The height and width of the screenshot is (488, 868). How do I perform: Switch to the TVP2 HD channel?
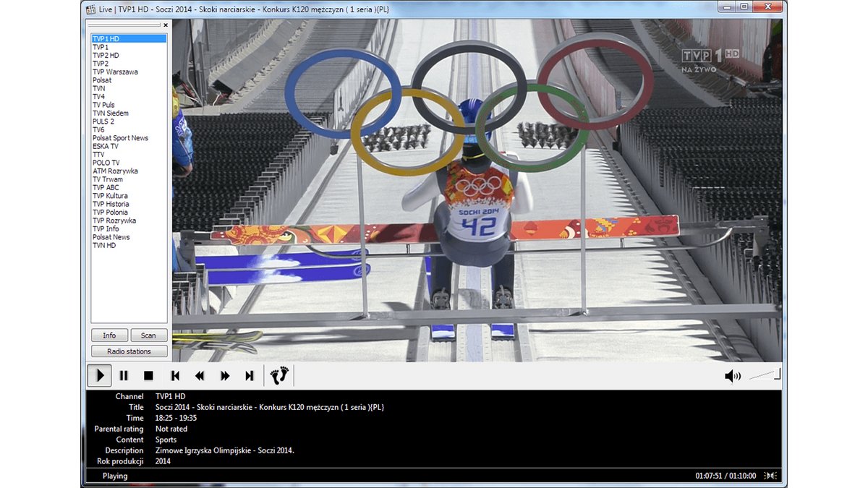click(x=106, y=56)
